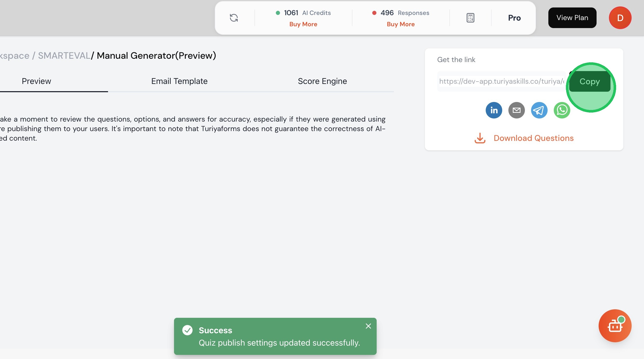Open the calculator icon in header
Screen dimensions: 644x359
(470, 18)
